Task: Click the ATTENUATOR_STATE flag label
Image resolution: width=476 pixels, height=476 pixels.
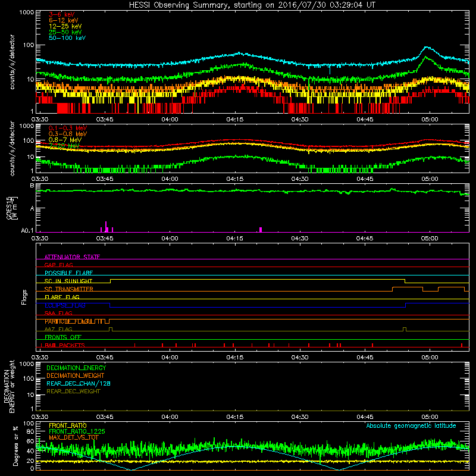Action: point(72,257)
